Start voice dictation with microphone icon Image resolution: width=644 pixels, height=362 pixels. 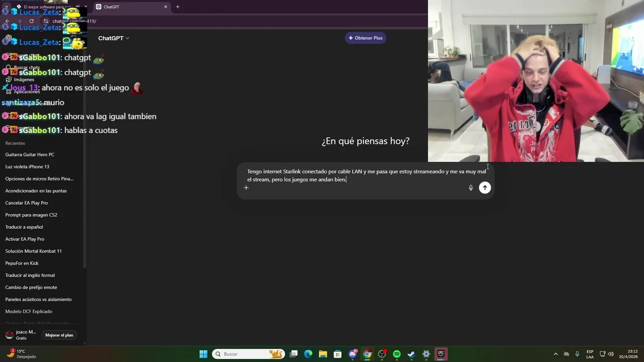tap(471, 188)
